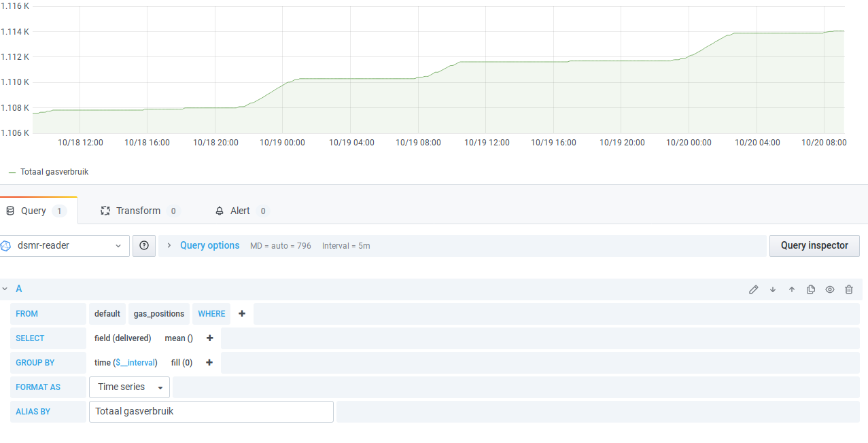Screen dimensions: 868x443
Task: Duplicate query A with copy icon
Action: coord(810,289)
